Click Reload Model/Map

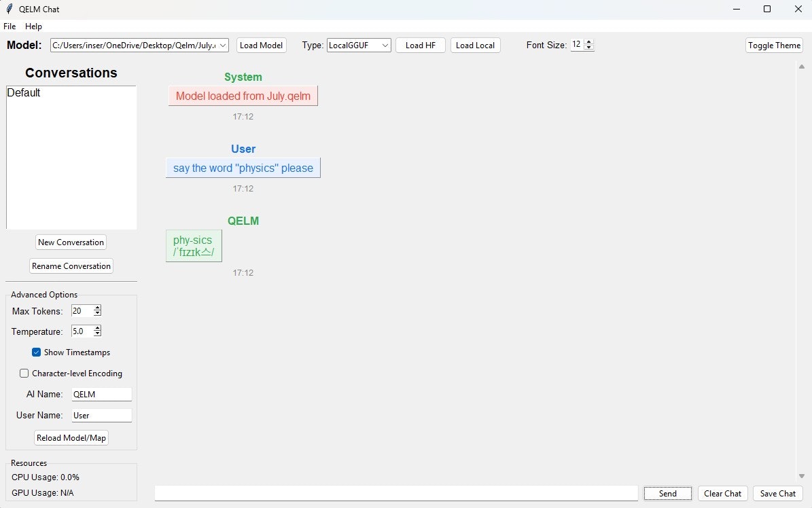(71, 437)
